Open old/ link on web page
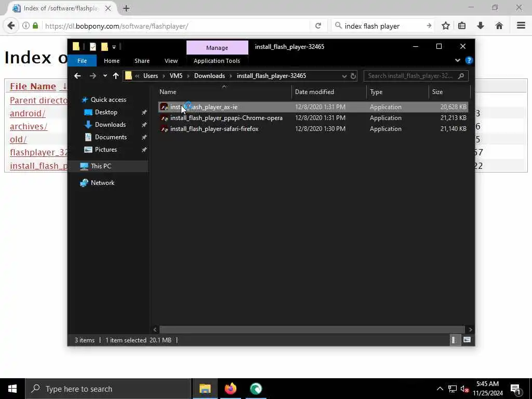The height and width of the screenshot is (399, 532). click(18, 139)
